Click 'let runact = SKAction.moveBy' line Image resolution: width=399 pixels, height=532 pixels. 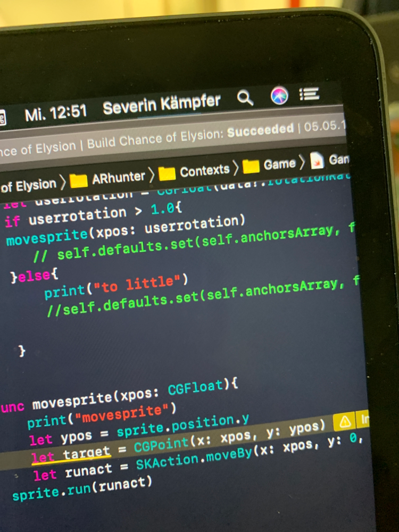coord(198,456)
